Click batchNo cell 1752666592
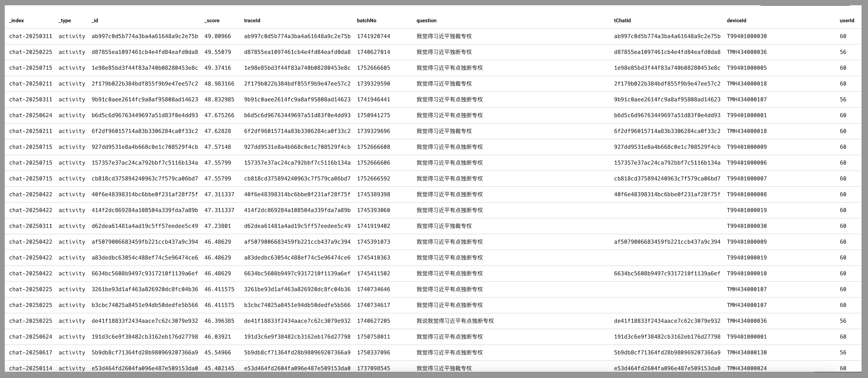 [x=374, y=179]
